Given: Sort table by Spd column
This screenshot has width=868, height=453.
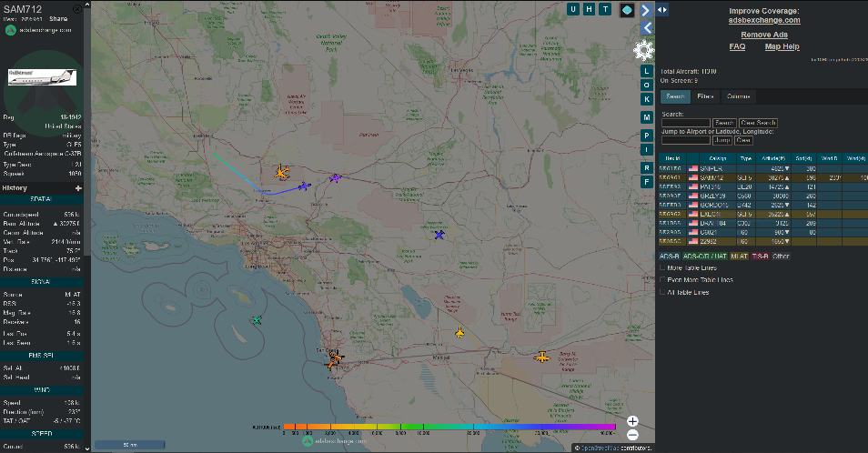Looking at the screenshot, I should point(803,159).
